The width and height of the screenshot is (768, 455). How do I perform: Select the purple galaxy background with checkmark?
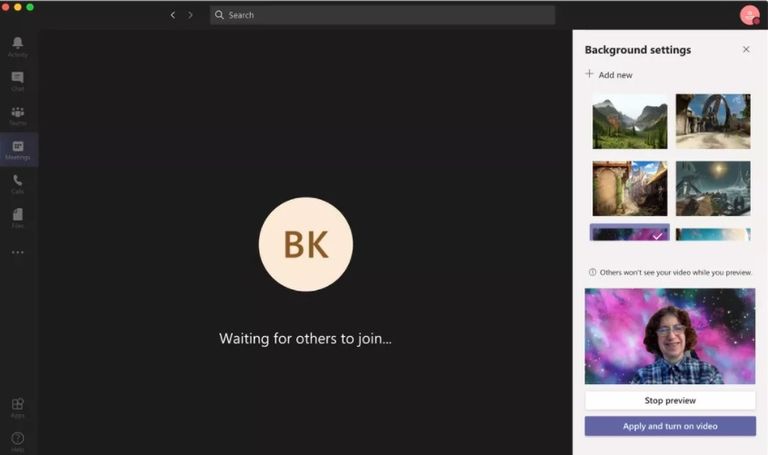tap(629, 233)
